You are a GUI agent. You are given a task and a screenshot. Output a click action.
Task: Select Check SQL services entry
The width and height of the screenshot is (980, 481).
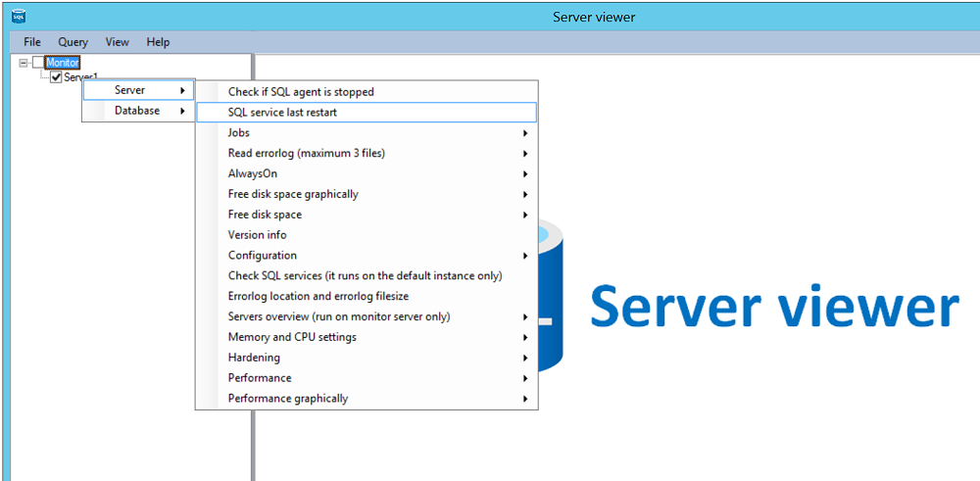pos(366,275)
